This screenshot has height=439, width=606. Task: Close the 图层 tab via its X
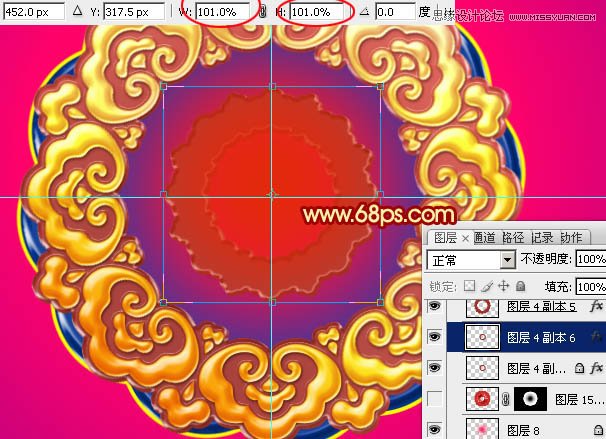tap(465, 238)
